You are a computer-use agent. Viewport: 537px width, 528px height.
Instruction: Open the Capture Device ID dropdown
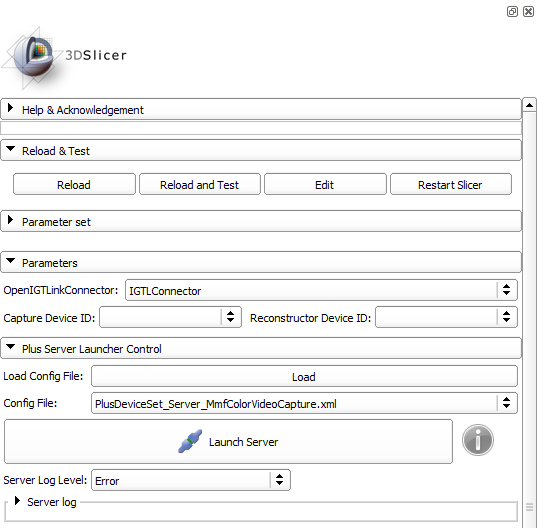(170, 317)
